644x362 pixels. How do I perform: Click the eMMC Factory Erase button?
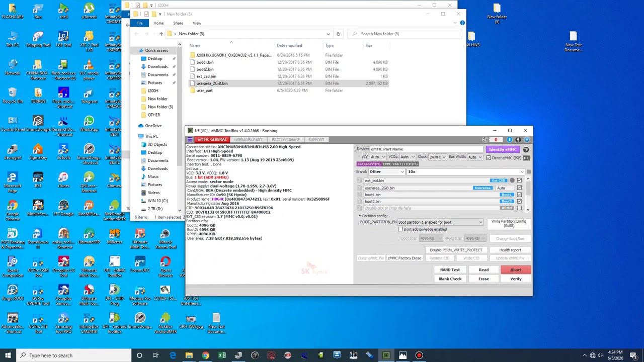coord(404,258)
